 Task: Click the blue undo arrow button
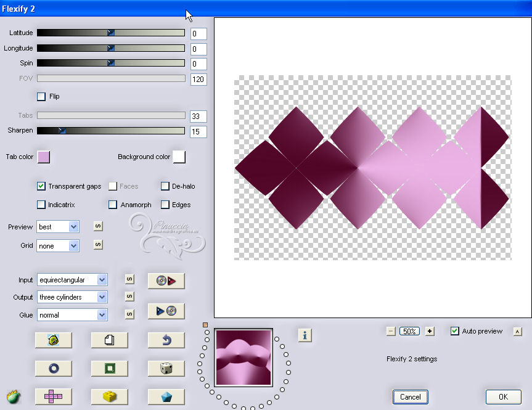click(x=166, y=340)
